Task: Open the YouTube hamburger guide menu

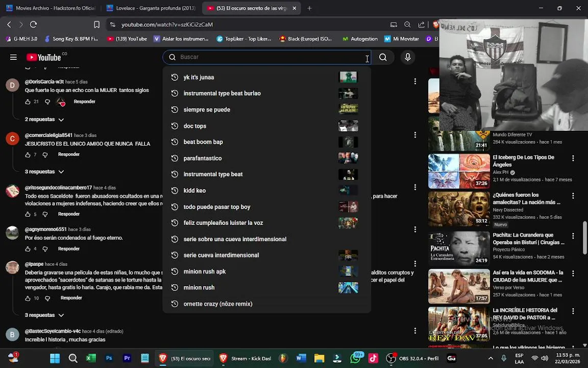Action: click(x=13, y=57)
